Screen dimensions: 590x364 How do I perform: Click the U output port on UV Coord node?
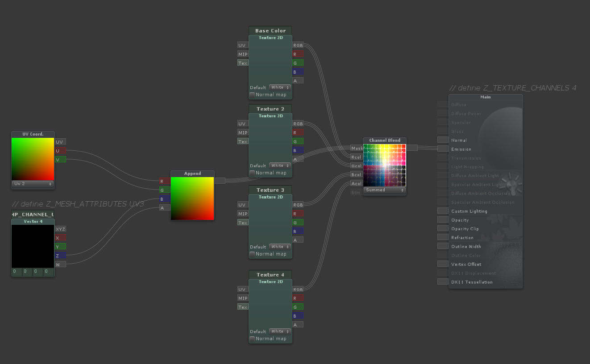pos(60,151)
